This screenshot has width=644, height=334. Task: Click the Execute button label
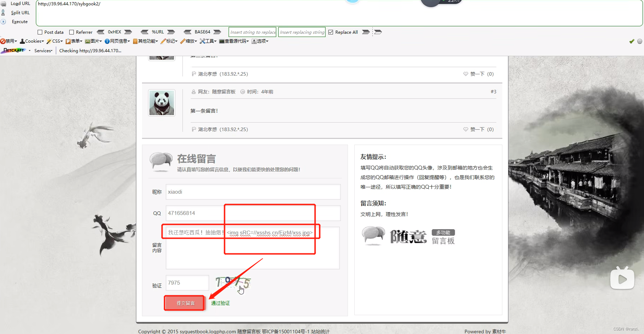tap(20, 22)
